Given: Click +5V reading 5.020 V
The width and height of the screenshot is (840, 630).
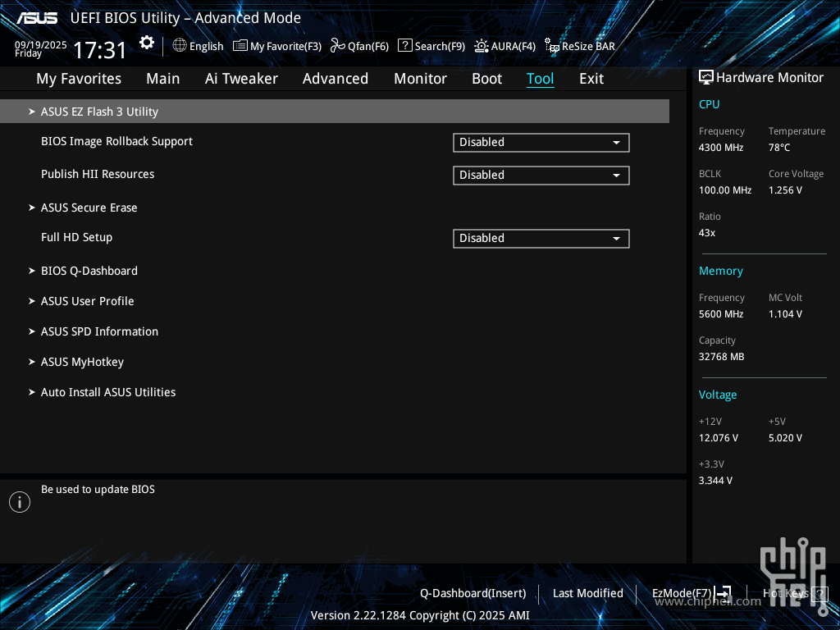Looking at the screenshot, I should [785, 438].
